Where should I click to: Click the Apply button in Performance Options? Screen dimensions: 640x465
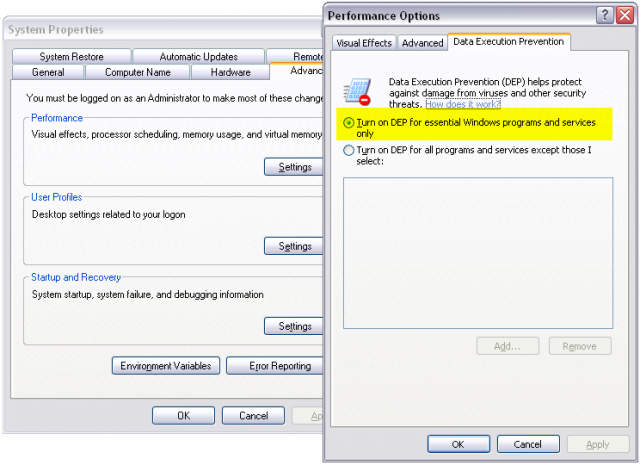click(x=598, y=444)
